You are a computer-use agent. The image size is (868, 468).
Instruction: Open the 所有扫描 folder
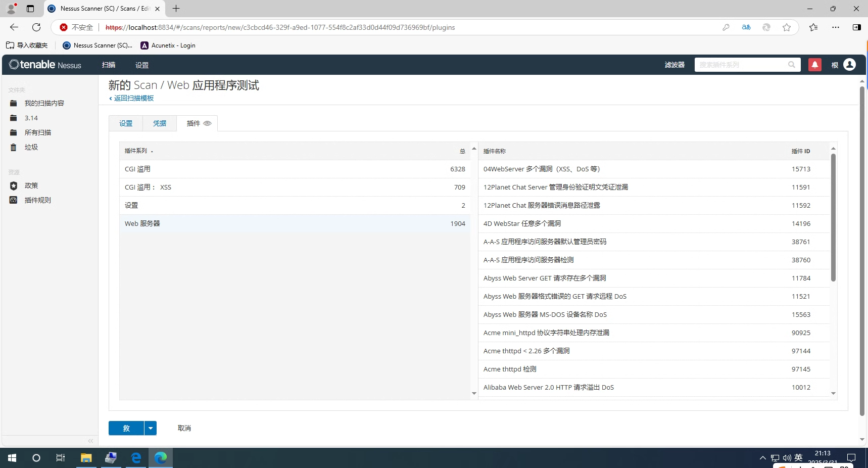tap(38, 132)
